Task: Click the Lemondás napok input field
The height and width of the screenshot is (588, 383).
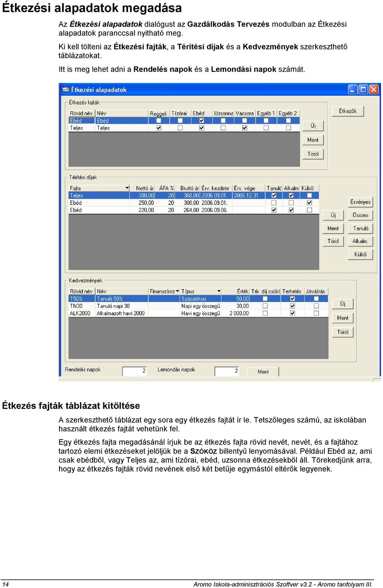Action: pos(227,371)
